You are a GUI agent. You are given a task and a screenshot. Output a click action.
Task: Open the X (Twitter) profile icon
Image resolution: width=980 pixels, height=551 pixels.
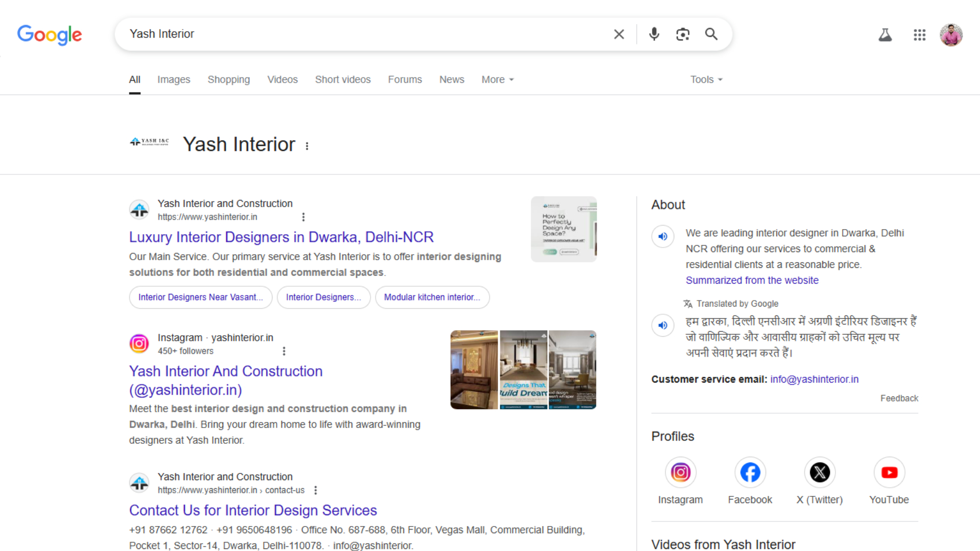(x=820, y=472)
